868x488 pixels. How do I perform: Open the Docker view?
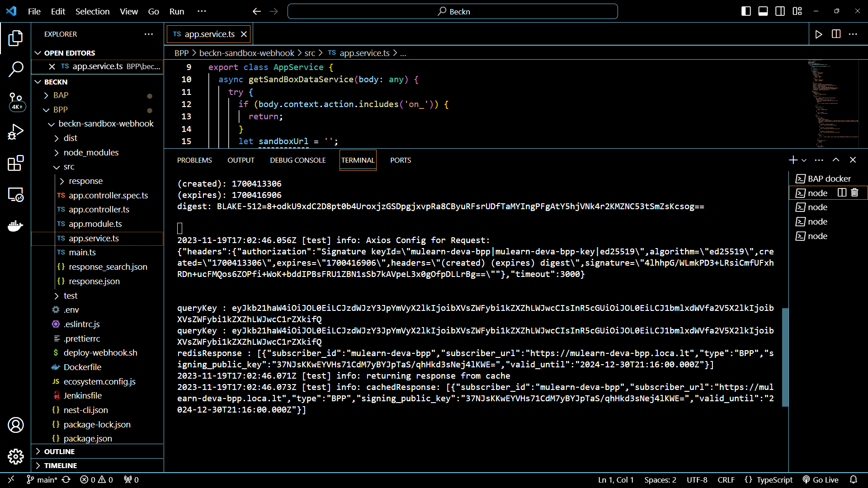tap(15, 225)
